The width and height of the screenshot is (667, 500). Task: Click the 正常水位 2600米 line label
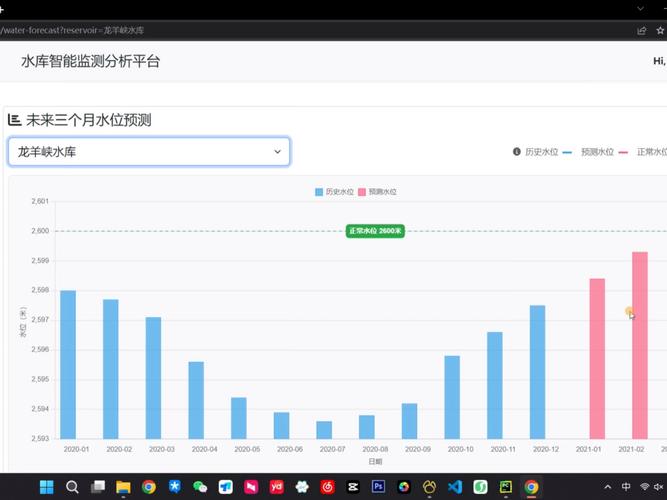pyautogui.click(x=375, y=231)
